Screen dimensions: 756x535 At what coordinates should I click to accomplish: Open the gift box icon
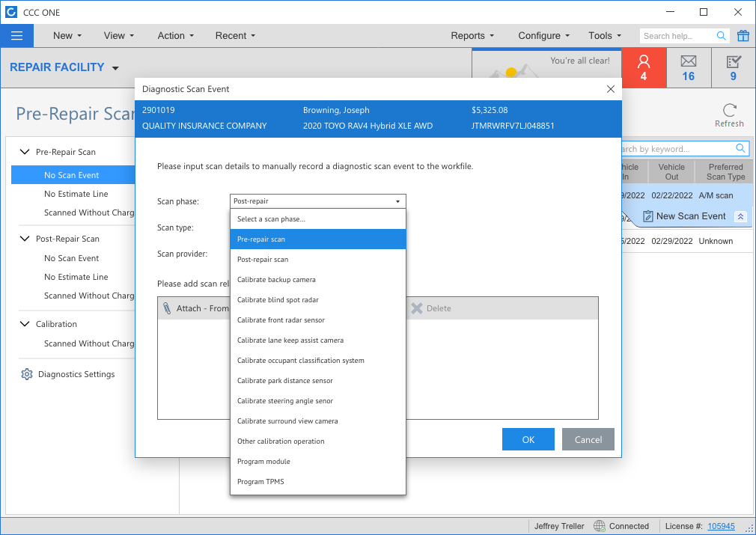(743, 36)
